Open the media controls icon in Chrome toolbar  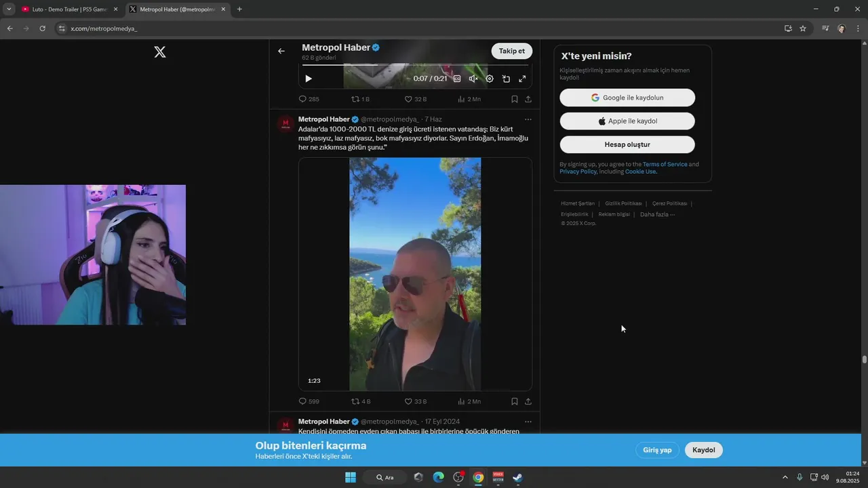[x=825, y=28]
